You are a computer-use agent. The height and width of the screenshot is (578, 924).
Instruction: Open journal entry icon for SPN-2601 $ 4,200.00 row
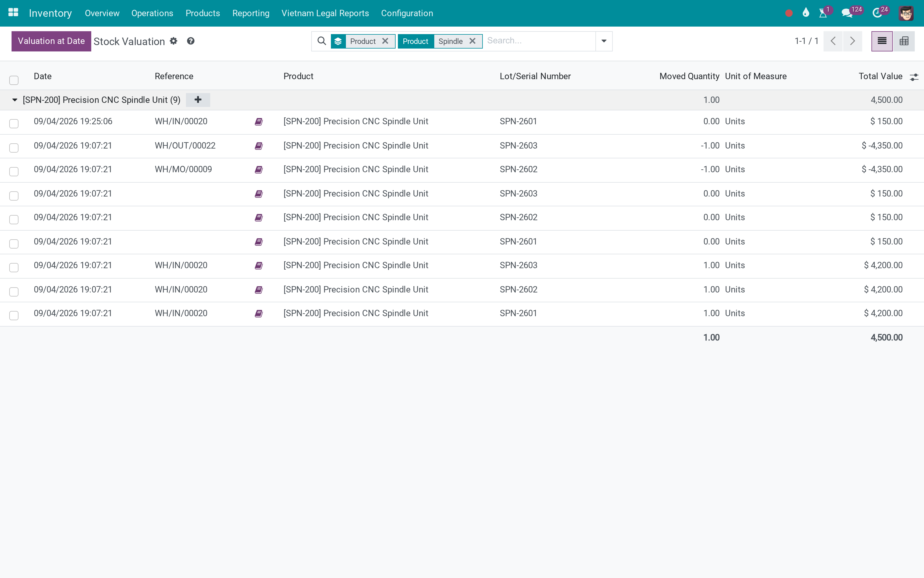pyautogui.click(x=259, y=314)
